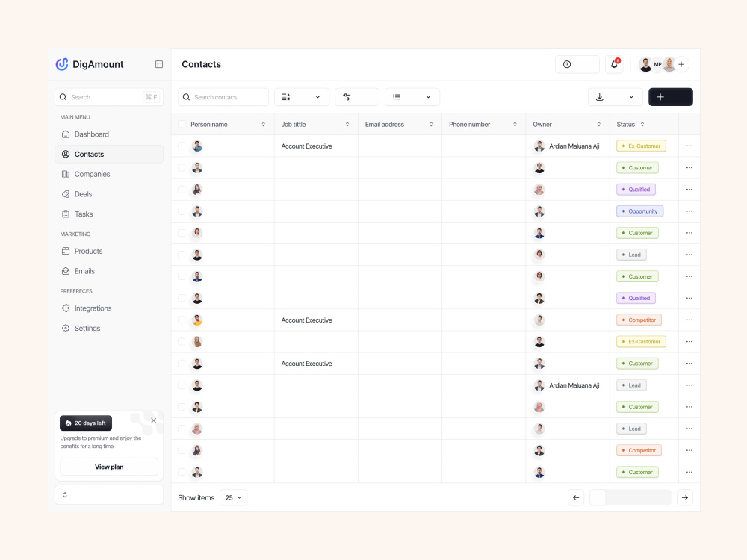Click the first Competitor status tag
The image size is (747, 560).
click(639, 320)
